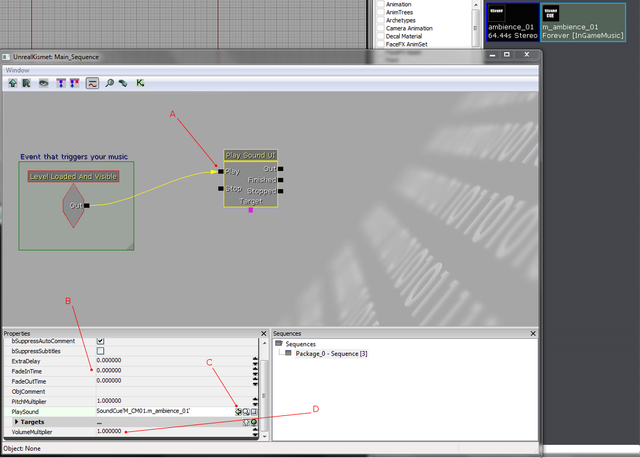Select the Play Sound UI node title
This screenshot has height=458, width=640.
pyautogui.click(x=251, y=155)
